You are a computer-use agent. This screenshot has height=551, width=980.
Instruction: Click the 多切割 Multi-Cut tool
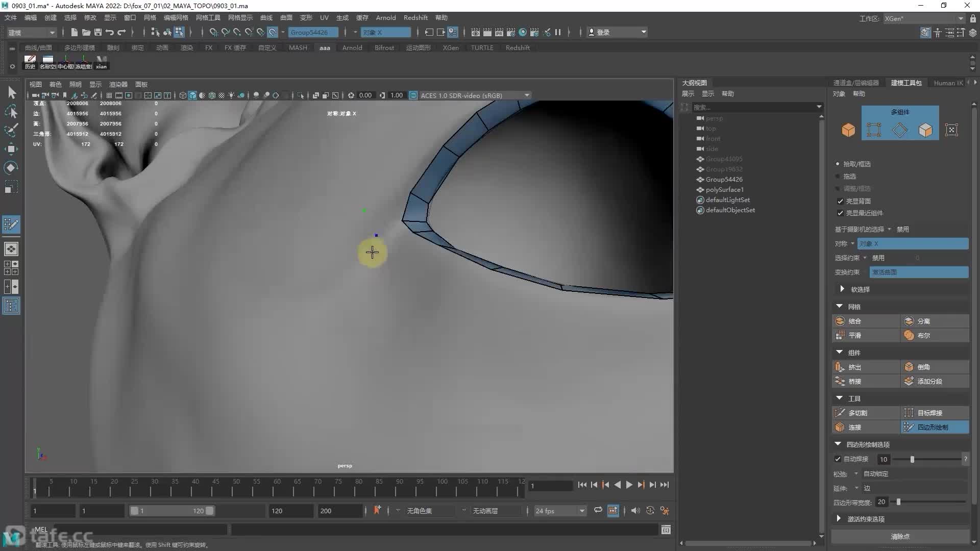tap(866, 413)
